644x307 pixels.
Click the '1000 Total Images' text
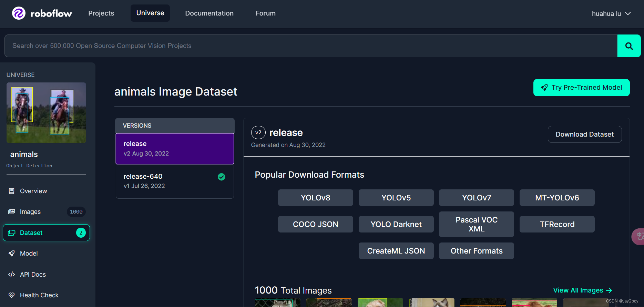pyautogui.click(x=293, y=290)
